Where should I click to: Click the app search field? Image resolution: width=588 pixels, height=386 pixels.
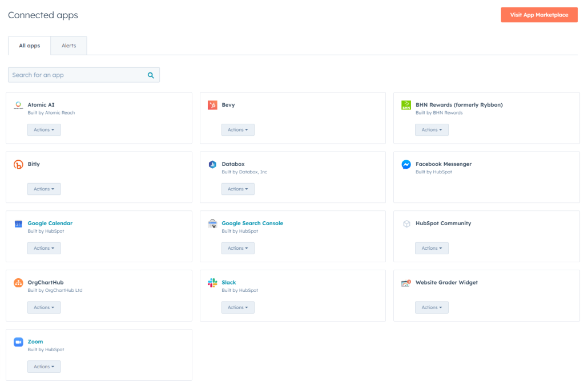tap(80, 75)
